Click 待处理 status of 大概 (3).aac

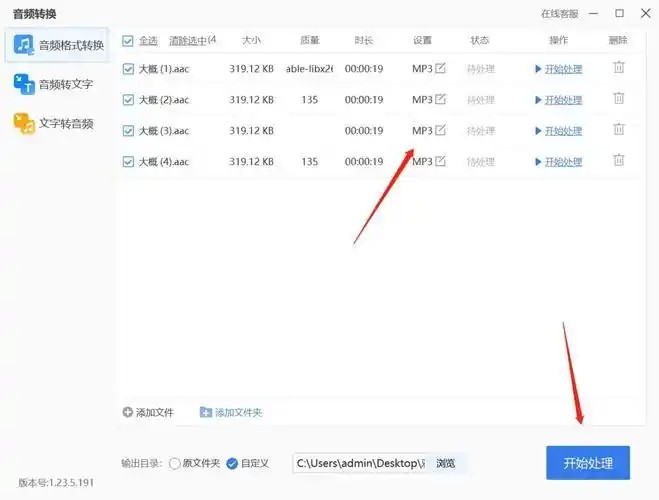coord(481,131)
